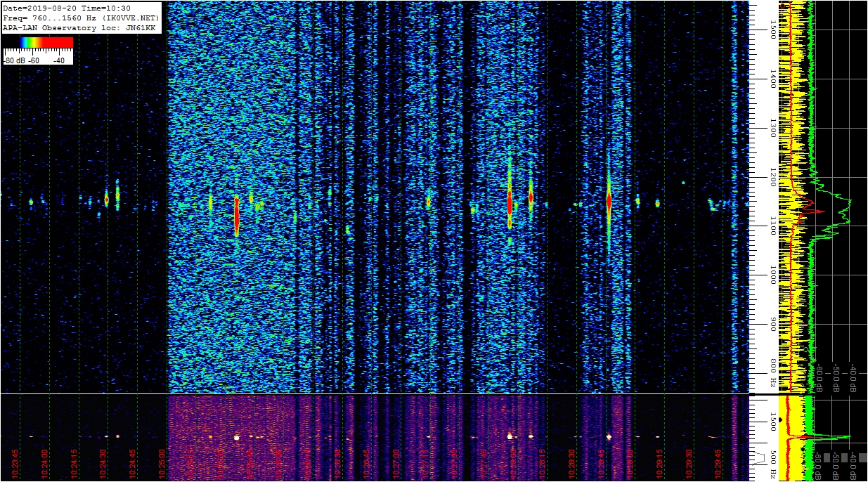868x482 pixels.
Task: Click the 10:26:30 time marker
Action: [339, 465]
